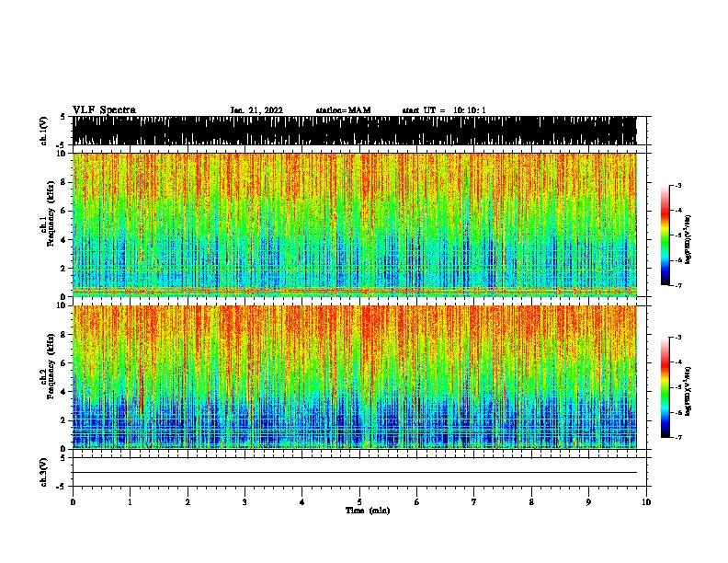Click the "-5" tick label of ch.3(V) panel
The width and height of the screenshot is (728, 563).
[62, 487]
